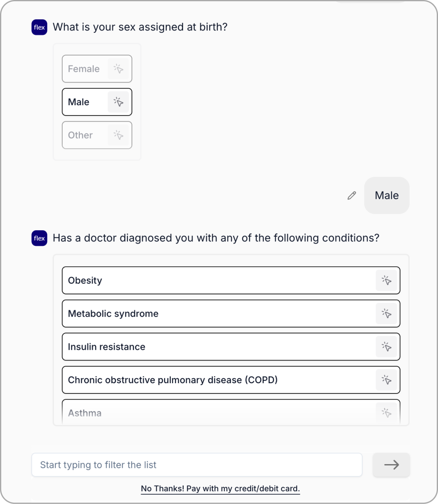Image resolution: width=438 pixels, height=504 pixels.
Task: Click the cursor icon next to Insulin resistance
Action: coord(386,347)
